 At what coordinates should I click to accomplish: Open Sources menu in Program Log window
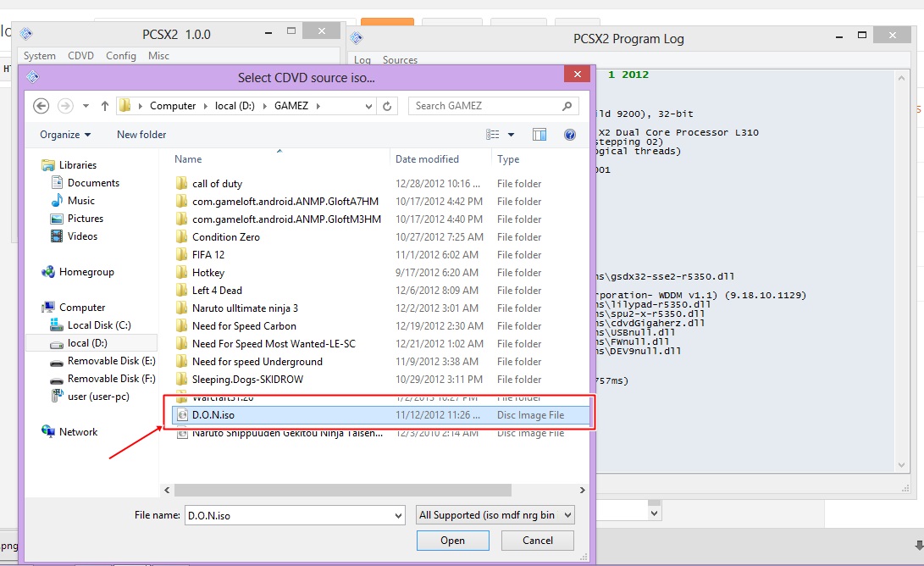[400, 59]
